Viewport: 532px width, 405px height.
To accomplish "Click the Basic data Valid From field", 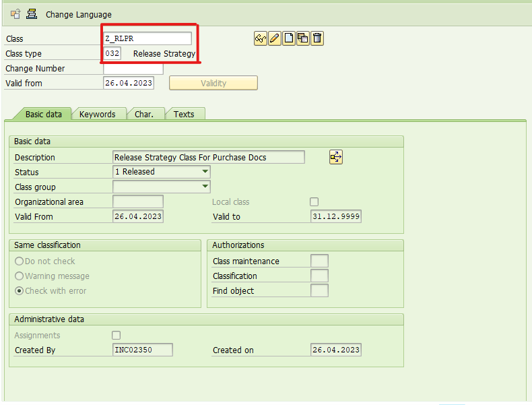I will tap(138, 216).
